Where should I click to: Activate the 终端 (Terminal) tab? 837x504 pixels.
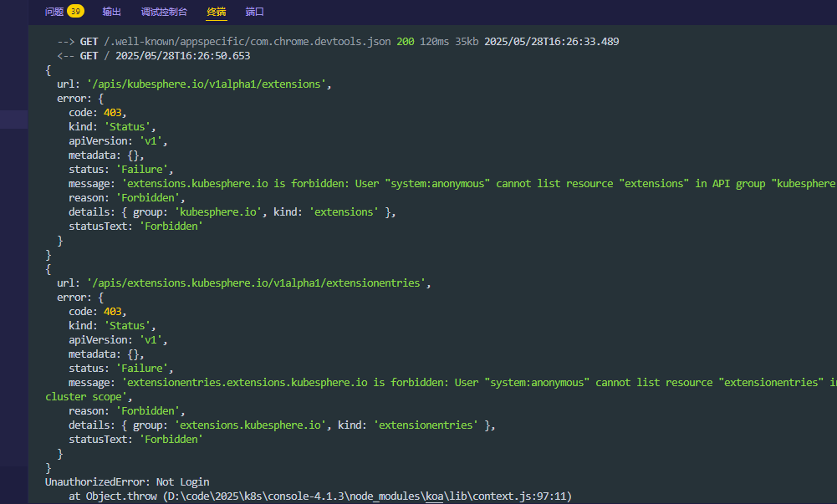pyautogui.click(x=217, y=12)
